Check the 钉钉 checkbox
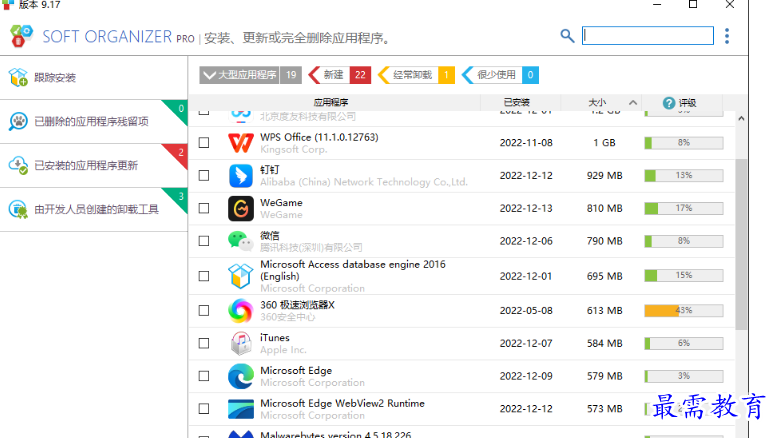Viewport: 774px width, 438px height. pyautogui.click(x=204, y=175)
